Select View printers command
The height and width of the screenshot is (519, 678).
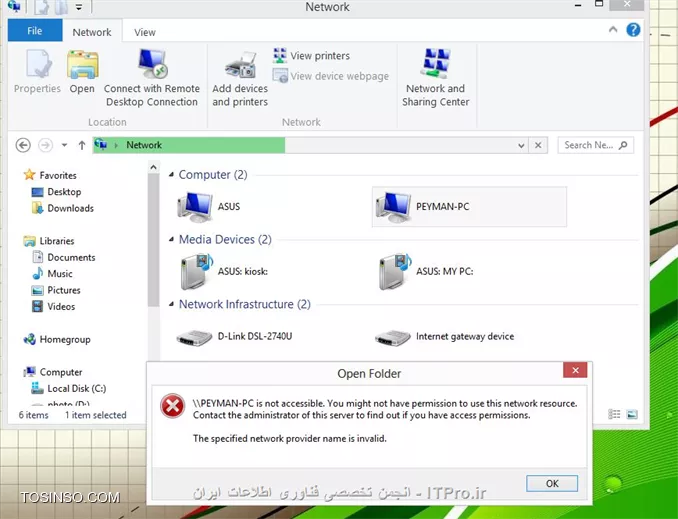pyautogui.click(x=311, y=55)
